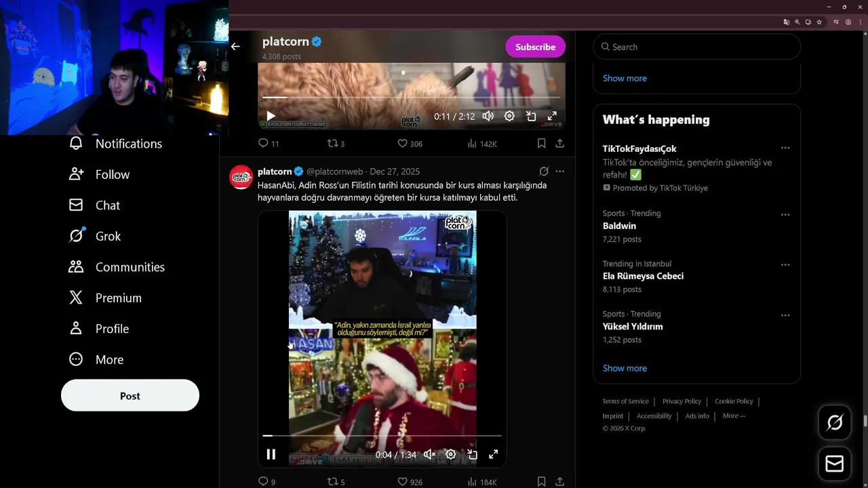
Task: Open more options for TikTokFaydasıÇok promotion
Action: 785,148
